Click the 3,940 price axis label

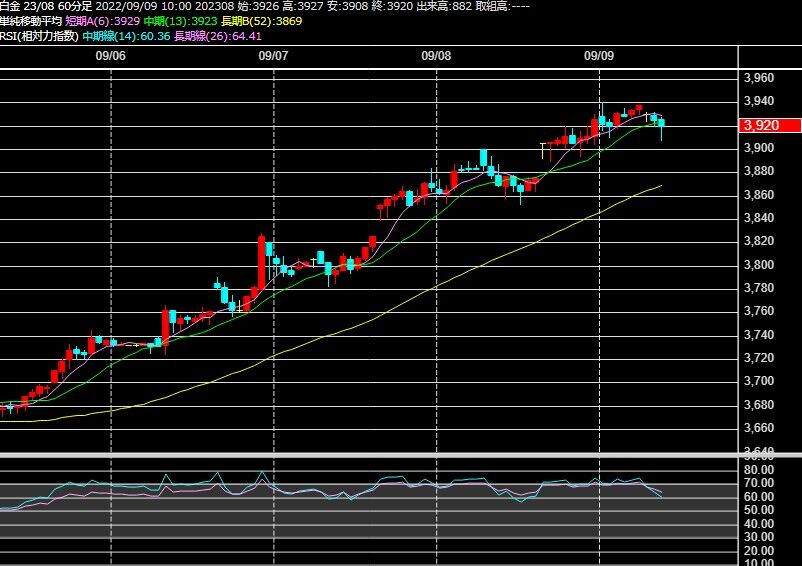click(x=759, y=101)
